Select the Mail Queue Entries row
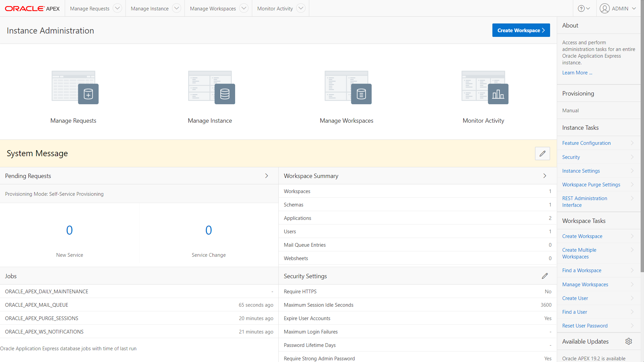This screenshot has width=644, height=362. point(418,245)
